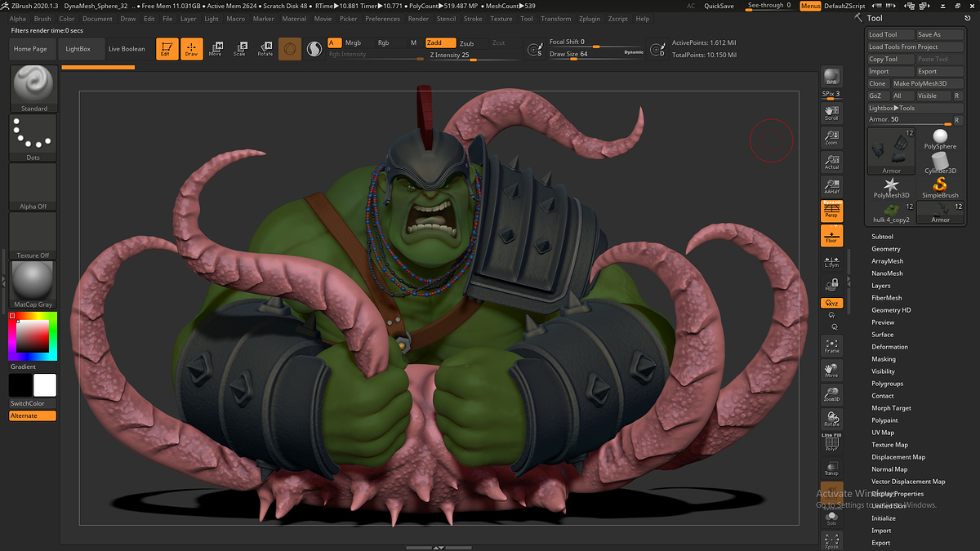Screen dimensions: 980x551
Task: Click the Load Tool button
Action: click(x=890, y=34)
